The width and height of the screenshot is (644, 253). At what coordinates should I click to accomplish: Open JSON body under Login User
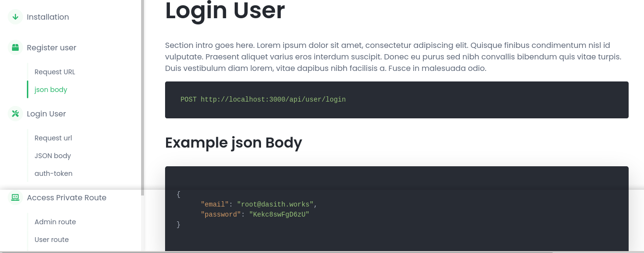(53, 156)
